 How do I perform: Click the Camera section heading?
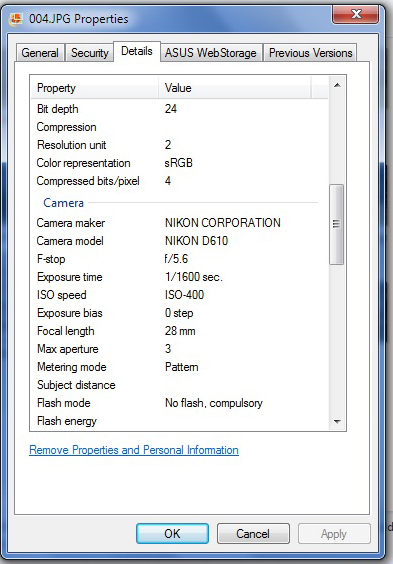coord(63,203)
